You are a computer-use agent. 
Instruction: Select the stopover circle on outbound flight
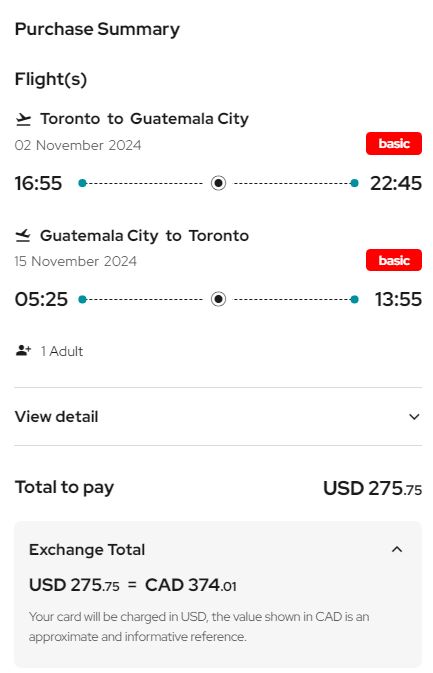pyautogui.click(x=218, y=183)
